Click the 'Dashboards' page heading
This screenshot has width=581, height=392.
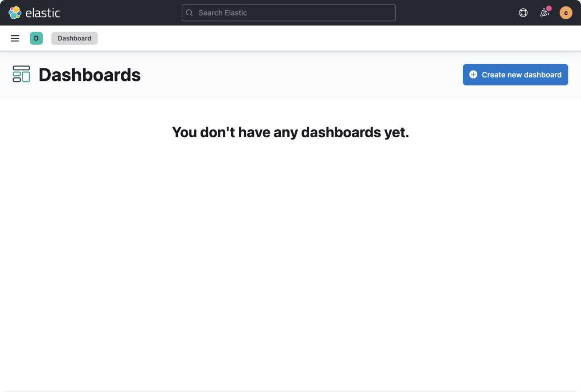pyautogui.click(x=89, y=74)
